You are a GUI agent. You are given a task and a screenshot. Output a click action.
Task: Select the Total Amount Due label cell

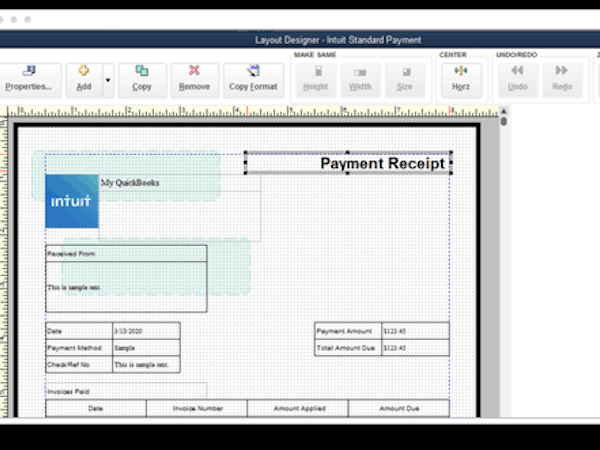pyautogui.click(x=348, y=348)
